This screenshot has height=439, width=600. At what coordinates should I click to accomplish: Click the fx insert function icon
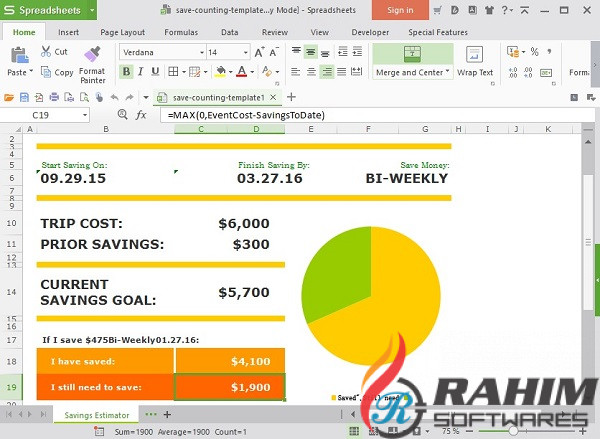point(141,115)
